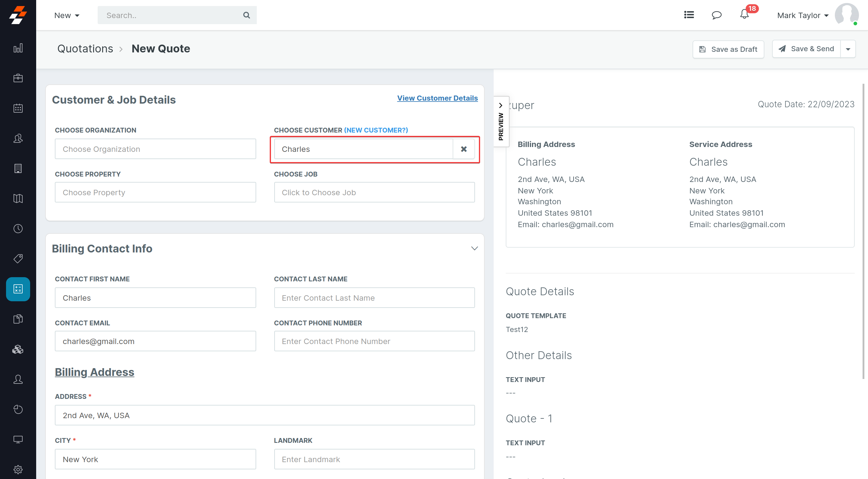The width and height of the screenshot is (868, 479).
Task: Click the list view icon in header
Action: tap(689, 15)
